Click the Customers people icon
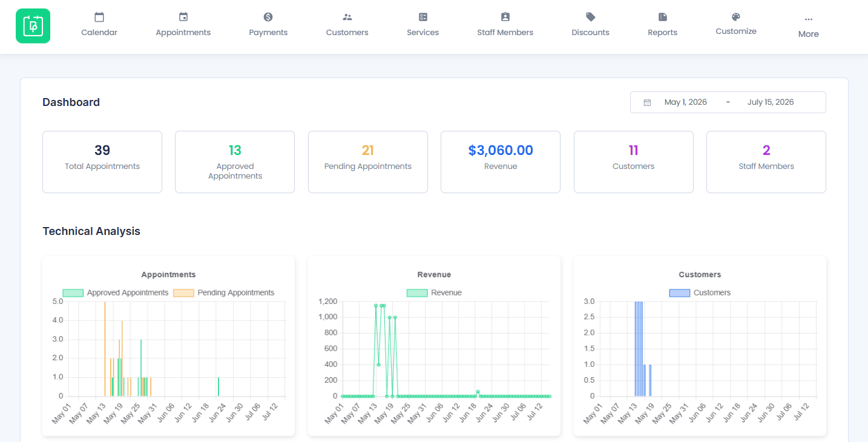 (347, 17)
